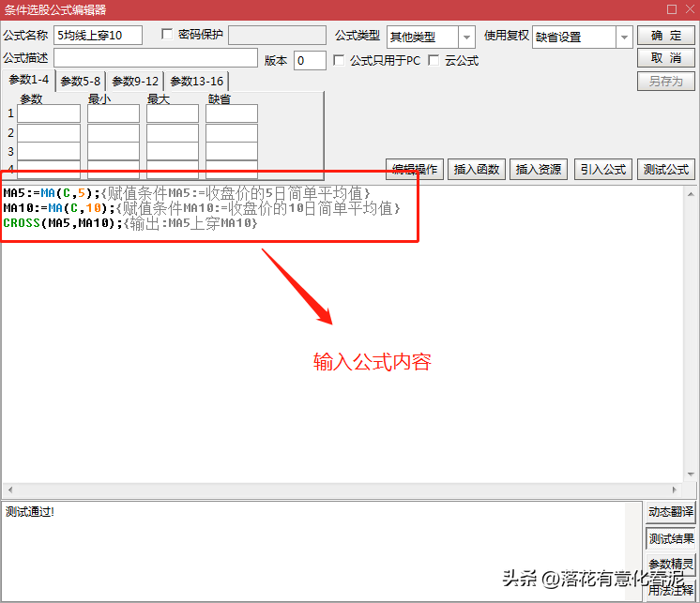Tick the 公式只用于PC checkbox
Viewport: 700px width, 603px height.
(339, 60)
